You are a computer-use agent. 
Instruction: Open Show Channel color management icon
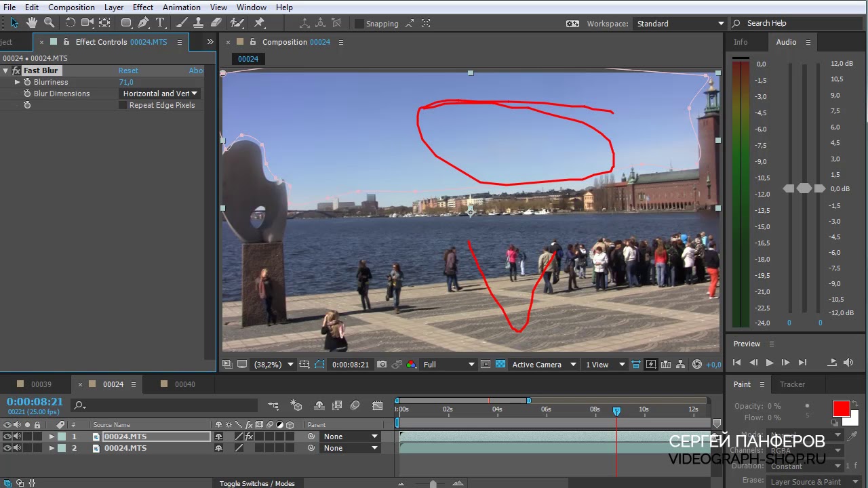(411, 365)
